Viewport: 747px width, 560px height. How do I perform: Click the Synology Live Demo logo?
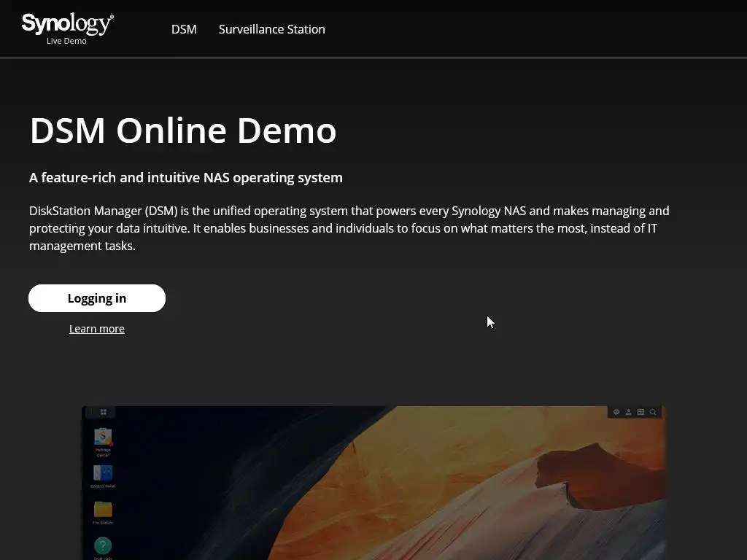[x=67, y=28]
